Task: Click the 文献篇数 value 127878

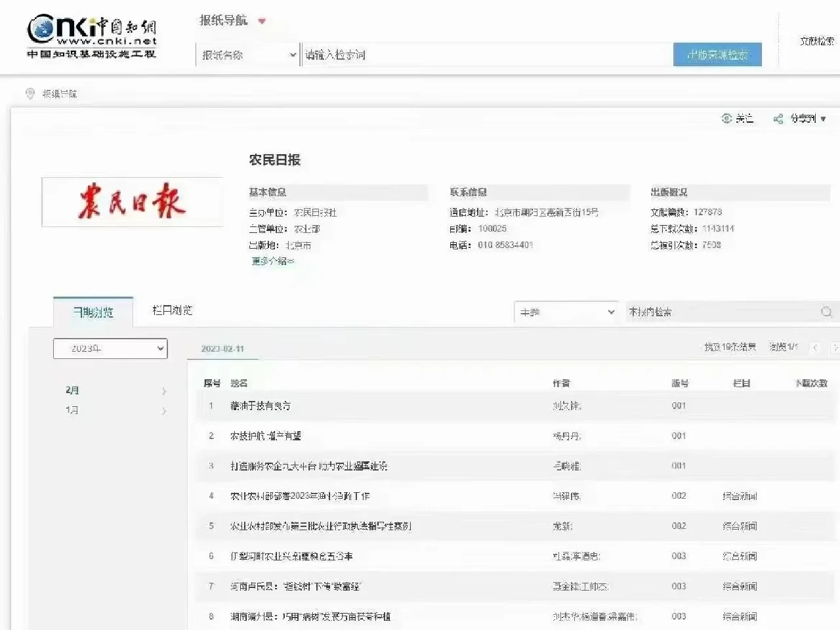Action: pos(707,212)
